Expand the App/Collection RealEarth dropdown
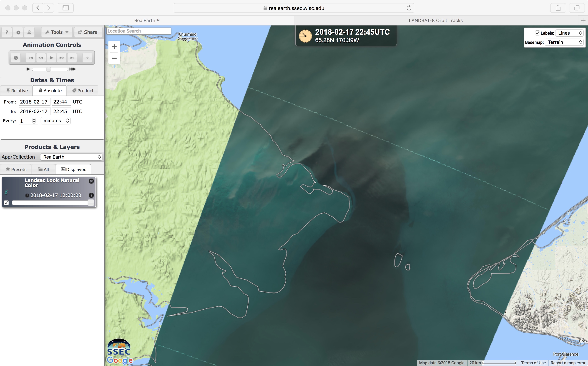 (x=71, y=157)
